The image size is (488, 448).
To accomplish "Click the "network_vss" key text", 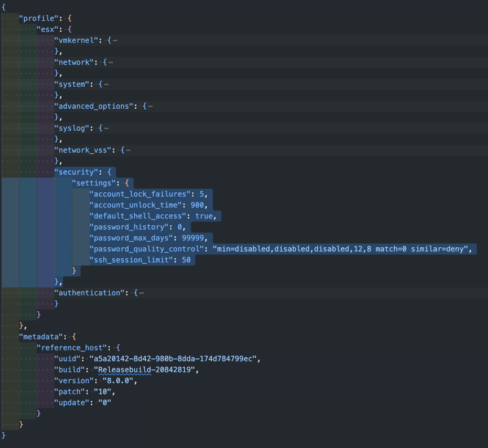I will [x=83, y=150].
